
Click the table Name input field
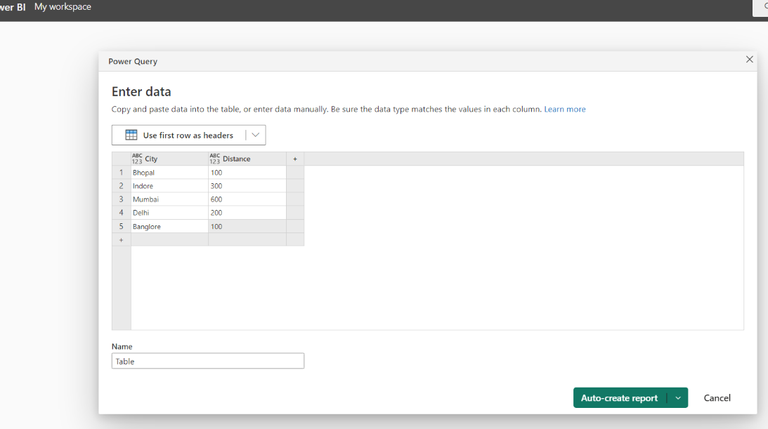coord(208,361)
